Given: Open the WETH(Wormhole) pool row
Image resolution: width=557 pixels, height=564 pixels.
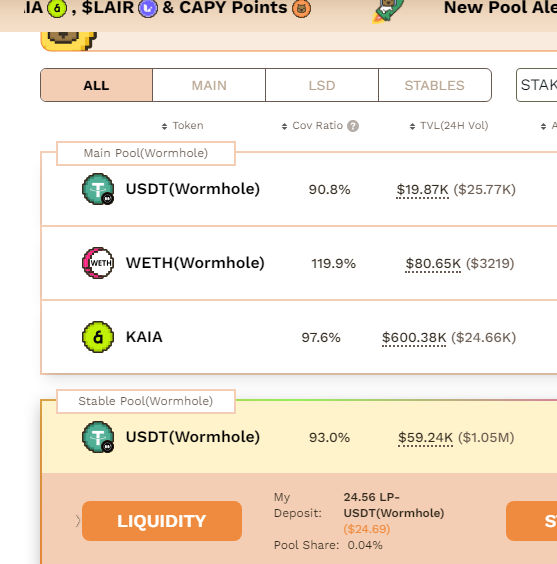Looking at the screenshot, I should (299, 263).
